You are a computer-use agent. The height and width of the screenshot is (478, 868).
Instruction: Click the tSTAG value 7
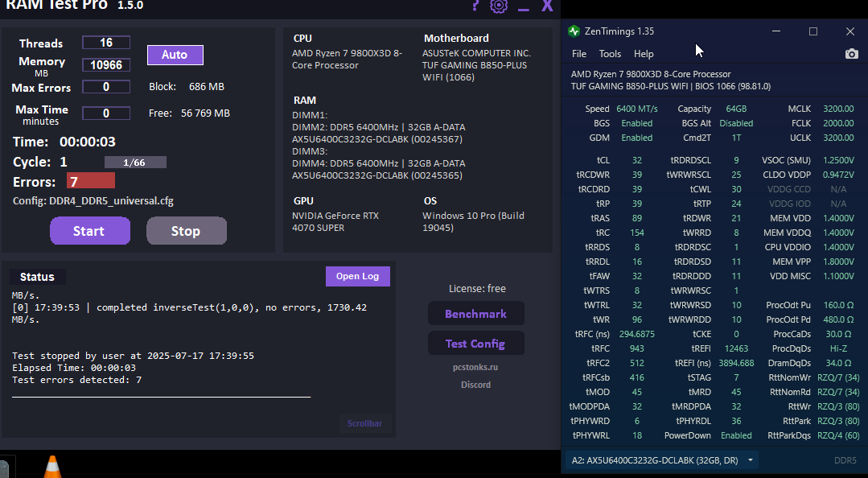pyautogui.click(x=736, y=377)
